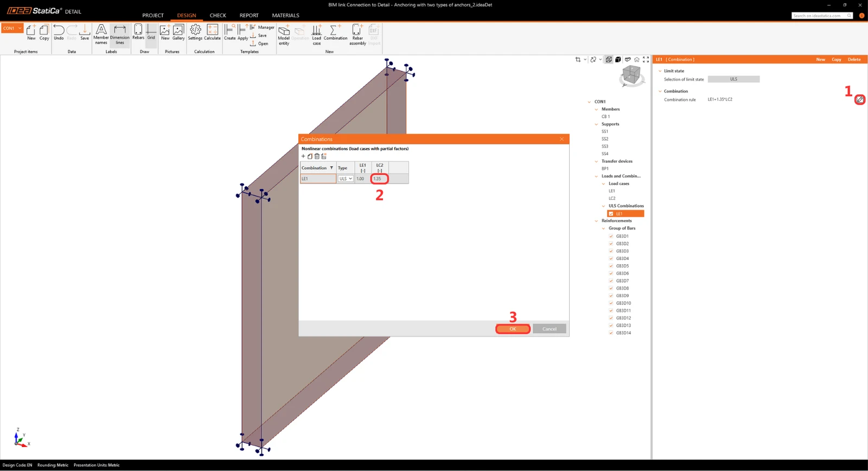Viewport: 868px width, 471px height.
Task: Add new Combination from ribbon
Action: pyautogui.click(x=335, y=32)
